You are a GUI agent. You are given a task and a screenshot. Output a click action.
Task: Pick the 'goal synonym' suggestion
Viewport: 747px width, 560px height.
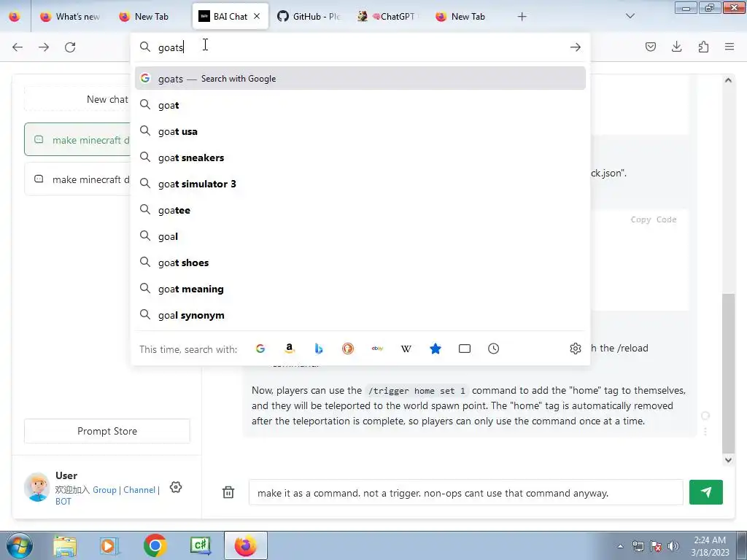(x=360, y=315)
